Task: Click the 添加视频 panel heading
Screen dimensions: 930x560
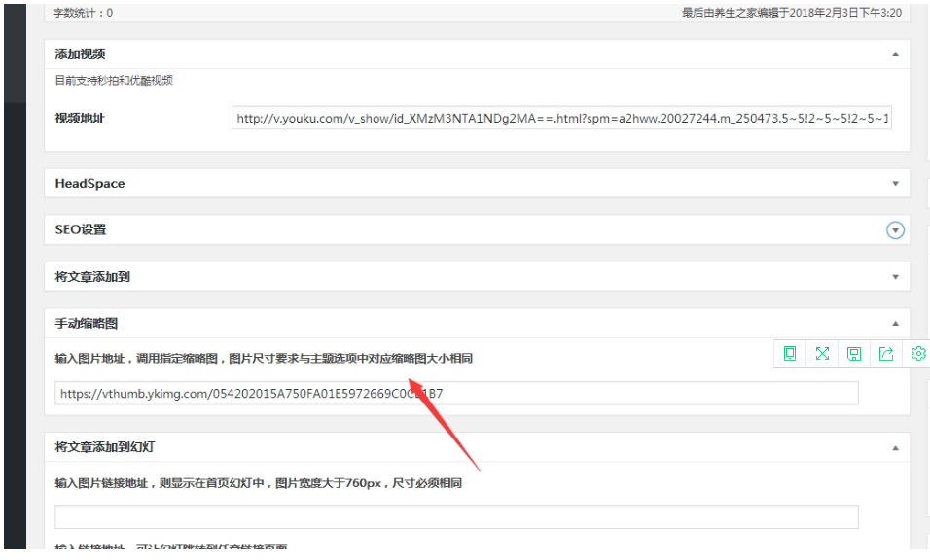Action: (x=80, y=55)
